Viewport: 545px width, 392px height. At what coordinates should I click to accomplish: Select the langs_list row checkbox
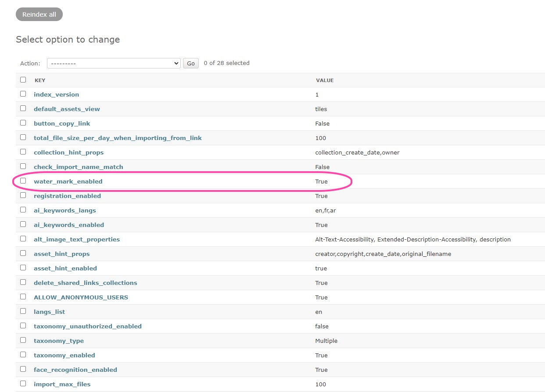23,311
